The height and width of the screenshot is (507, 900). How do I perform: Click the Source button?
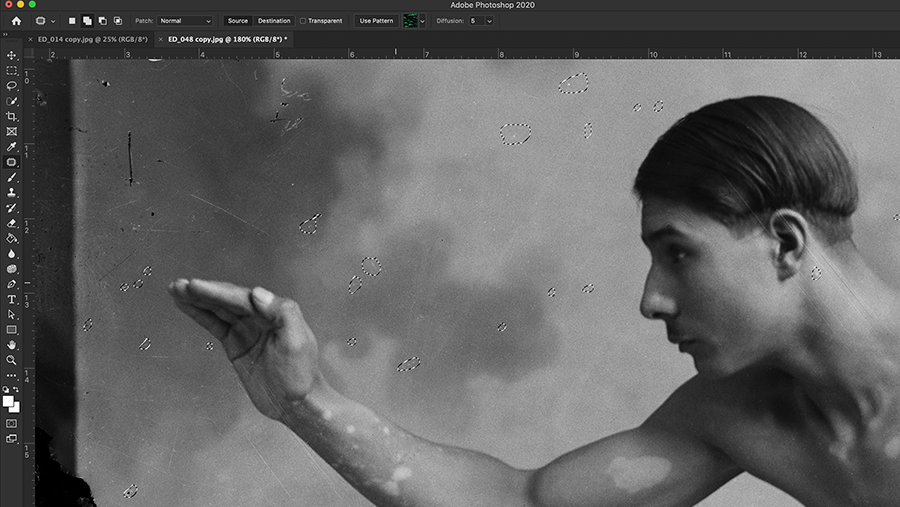point(238,21)
